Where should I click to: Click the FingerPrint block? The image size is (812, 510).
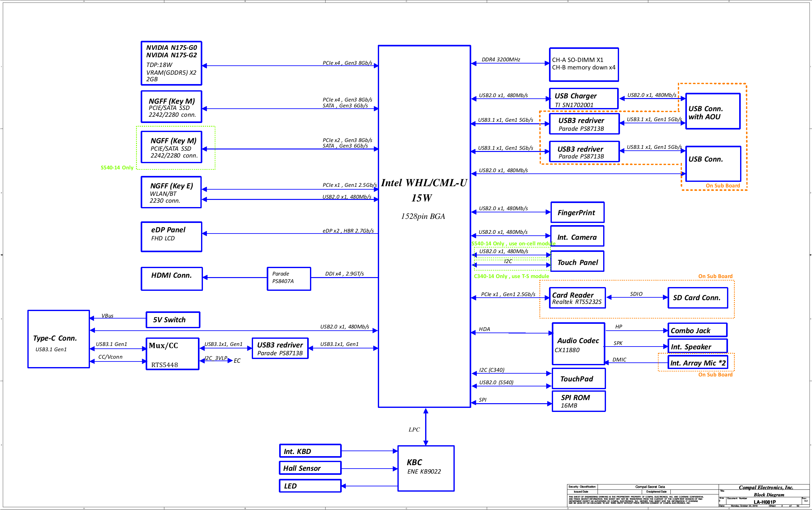click(577, 212)
